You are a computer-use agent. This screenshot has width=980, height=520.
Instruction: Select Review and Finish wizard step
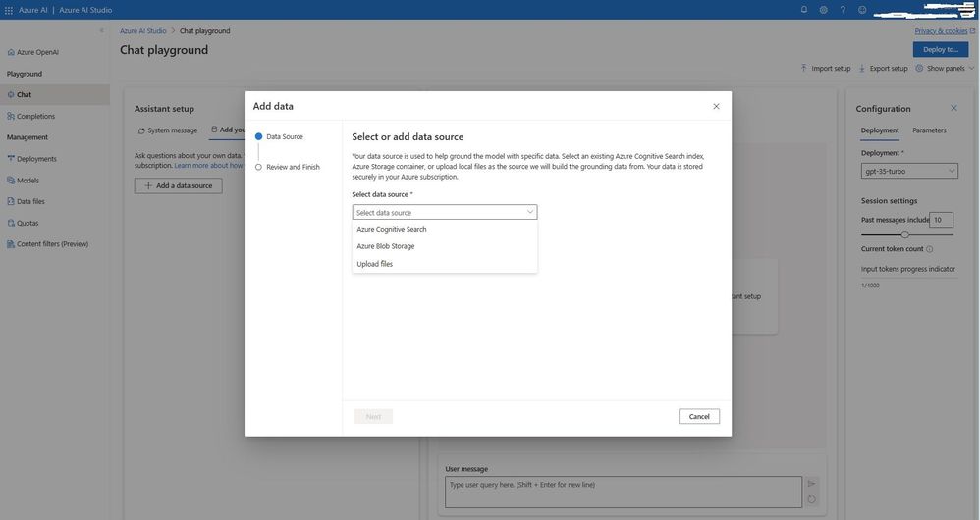288,168
